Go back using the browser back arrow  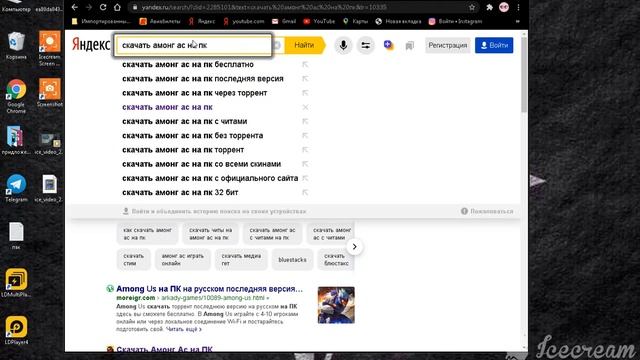(x=74, y=7)
